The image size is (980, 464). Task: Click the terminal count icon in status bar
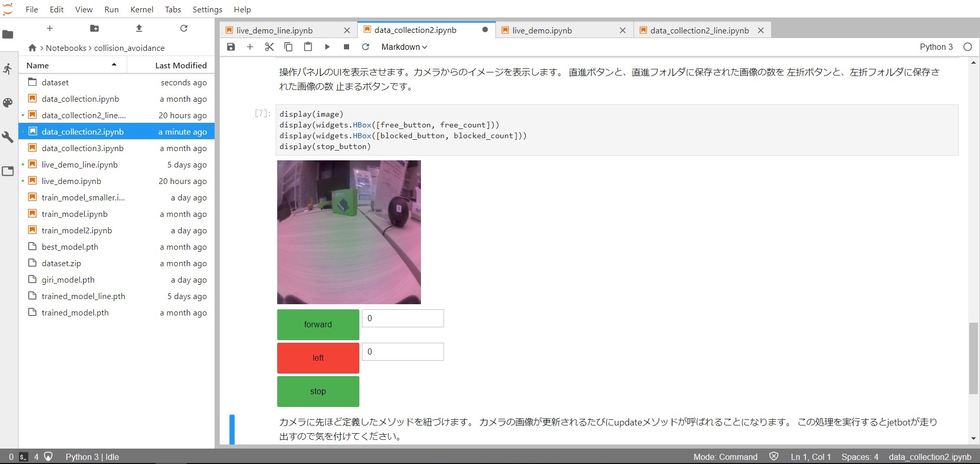(x=23, y=457)
